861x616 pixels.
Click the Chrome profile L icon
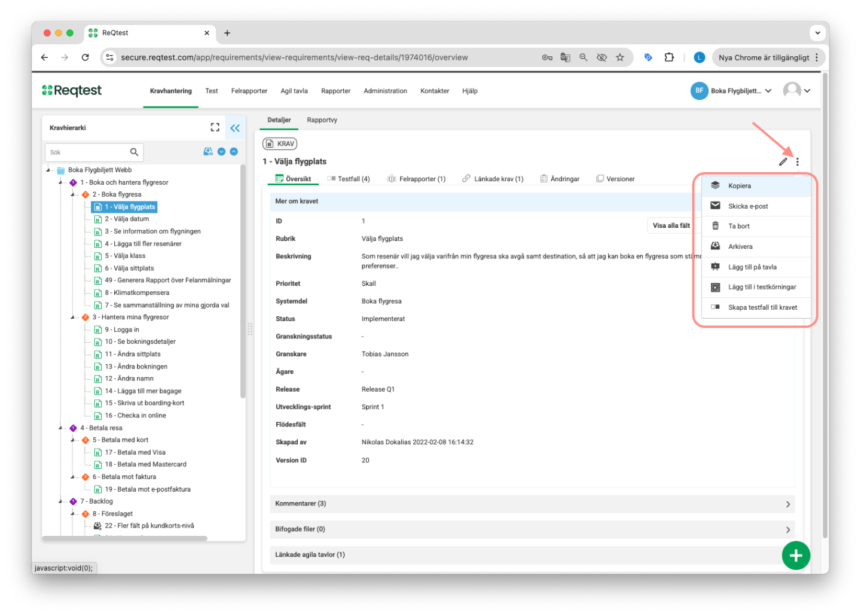point(699,57)
